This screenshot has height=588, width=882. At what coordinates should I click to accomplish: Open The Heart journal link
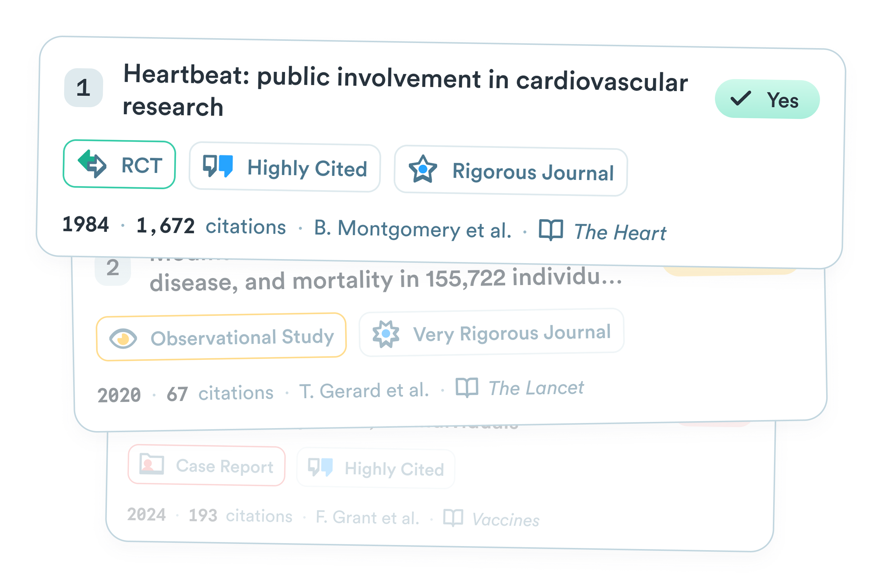tap(620, 232)
